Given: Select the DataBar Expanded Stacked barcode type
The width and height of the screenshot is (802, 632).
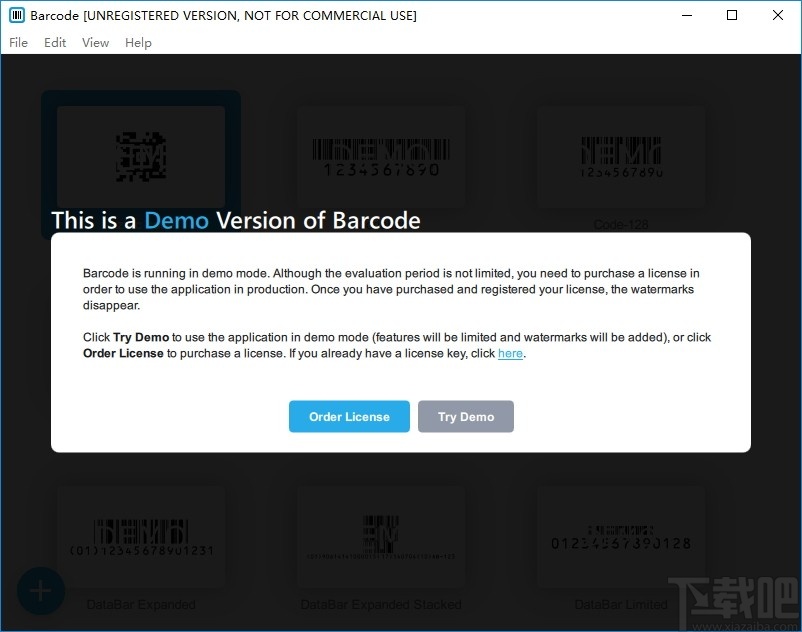Looking at the screenshot, I should (381, 537).
